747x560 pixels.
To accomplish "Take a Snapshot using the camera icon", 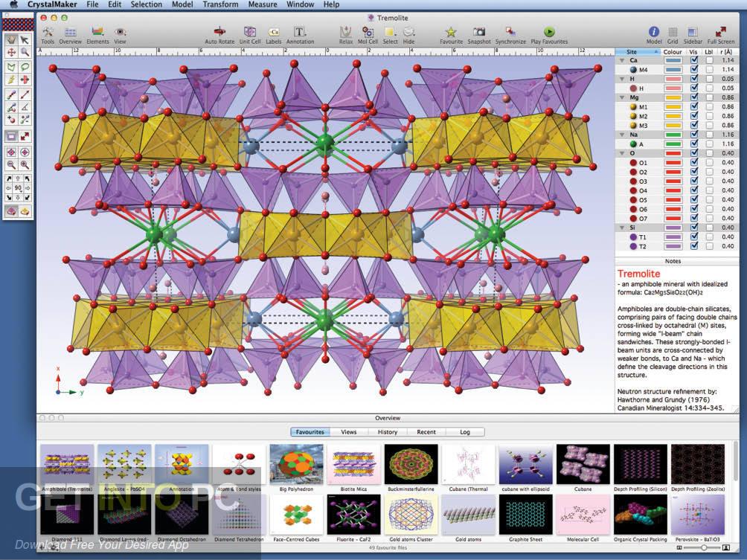I will pyautogui.click(x=478, y=31).
